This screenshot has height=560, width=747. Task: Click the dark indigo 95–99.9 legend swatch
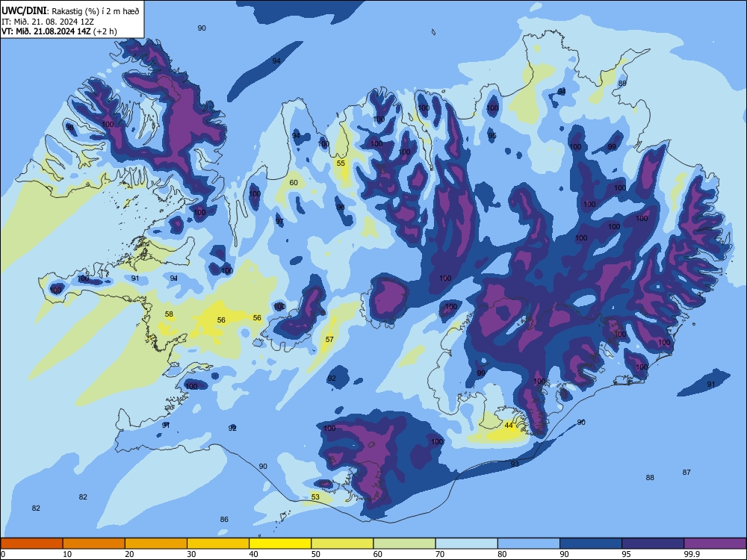pos(653,544)
